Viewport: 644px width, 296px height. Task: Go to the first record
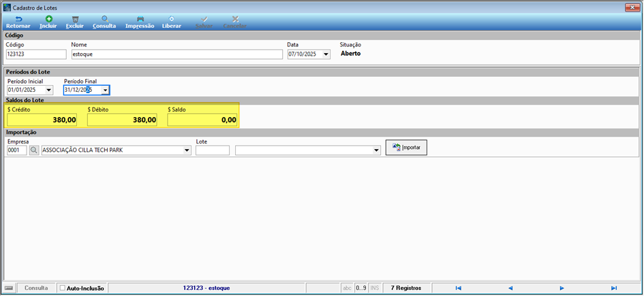tap(459, 288)
